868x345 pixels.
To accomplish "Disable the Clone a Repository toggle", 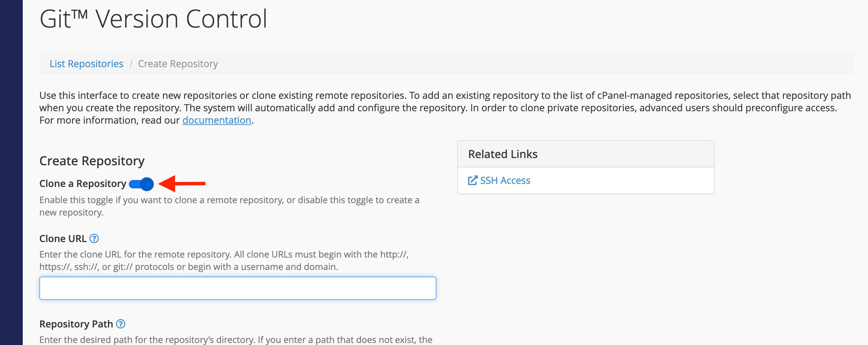I will pos(141,184).
